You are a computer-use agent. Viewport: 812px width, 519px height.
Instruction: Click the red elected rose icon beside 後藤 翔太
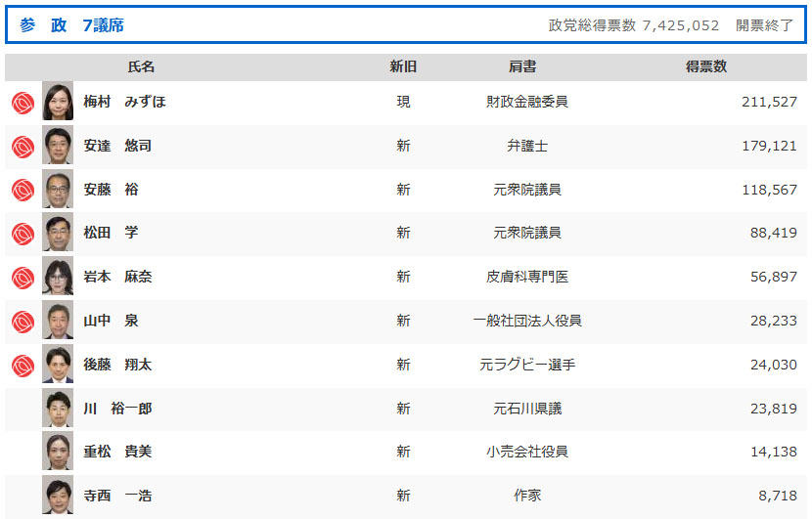[x=23, y=366]
